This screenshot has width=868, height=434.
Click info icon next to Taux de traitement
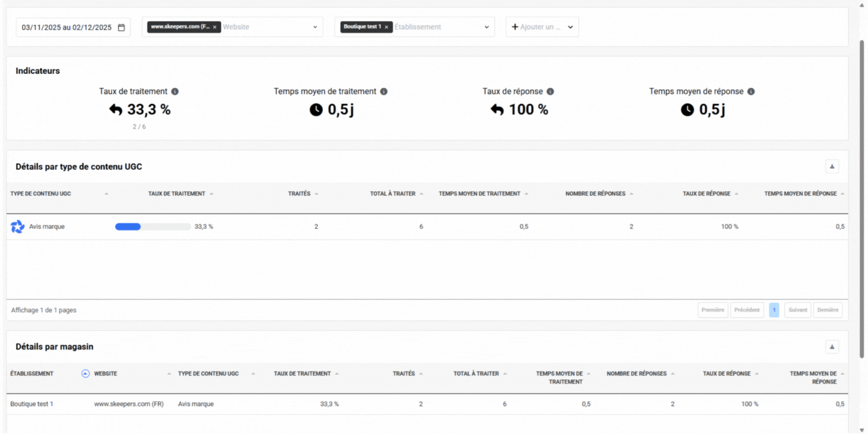tap(175, 92)
